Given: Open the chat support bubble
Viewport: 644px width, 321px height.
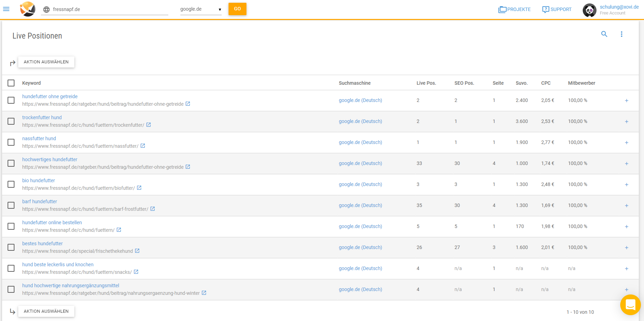Looking at the screenshot, I should 631,305.
